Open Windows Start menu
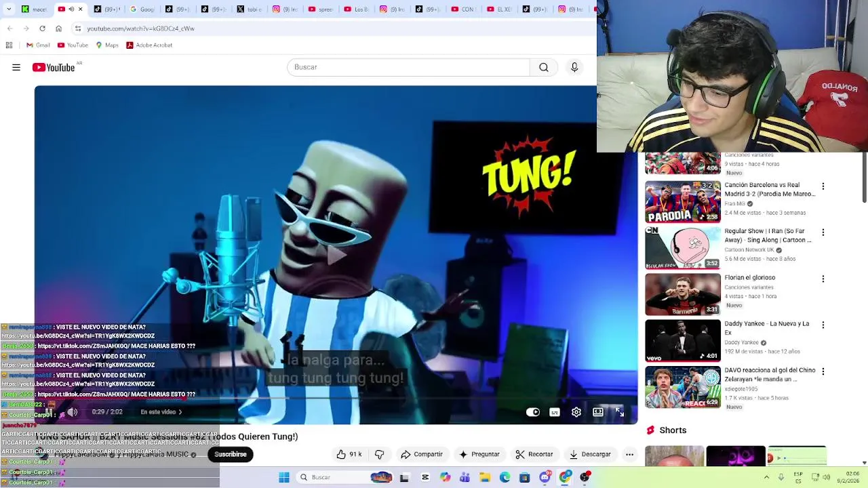 click(x=284, y=477)
